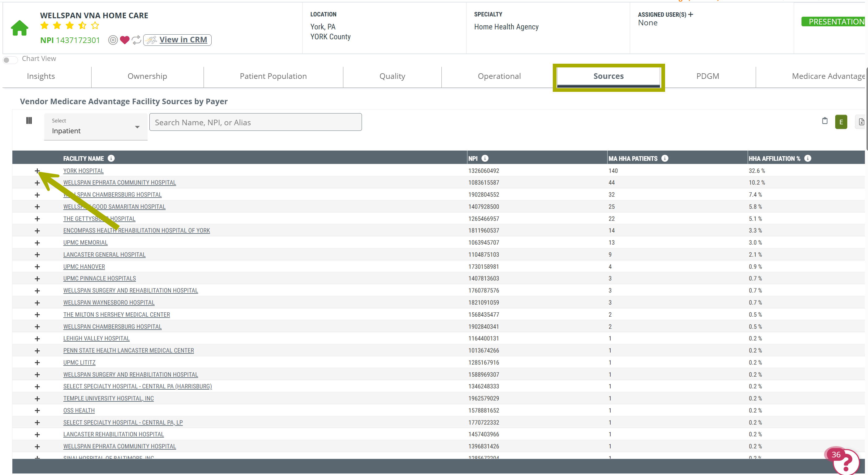The image size is (868, 475).
Task: Expand the WellSpan Waynesboro Hospital row
Action: [37, 303]
